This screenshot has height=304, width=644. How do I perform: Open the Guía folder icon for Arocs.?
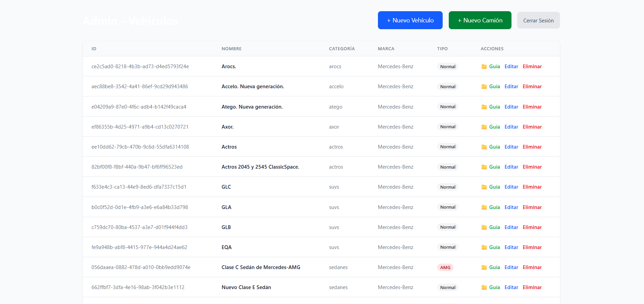(484, 66)
